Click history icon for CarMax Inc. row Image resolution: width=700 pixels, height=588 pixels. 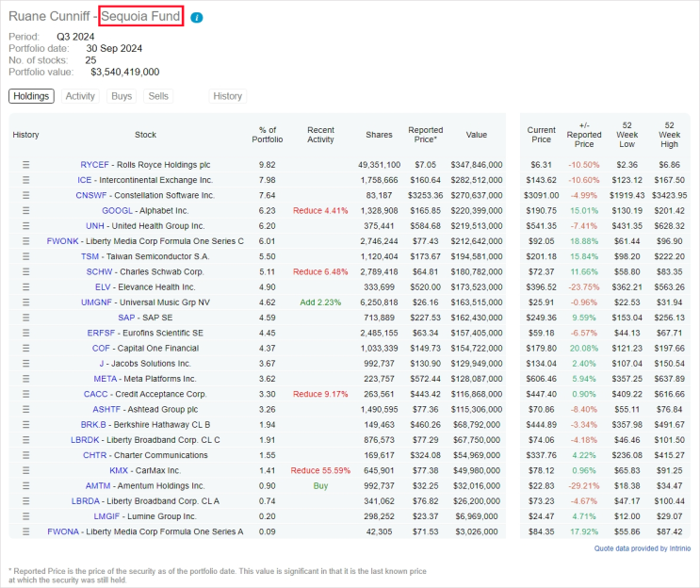tap(25, 470)
